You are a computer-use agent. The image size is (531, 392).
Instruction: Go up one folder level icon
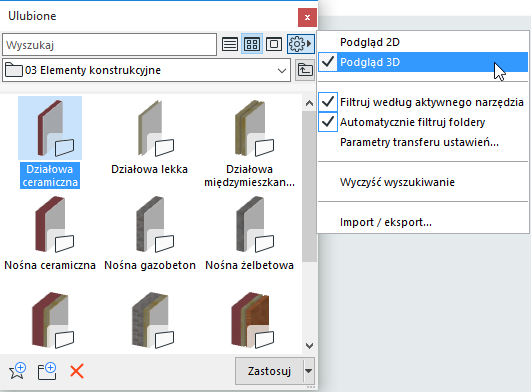coord(305,70)
